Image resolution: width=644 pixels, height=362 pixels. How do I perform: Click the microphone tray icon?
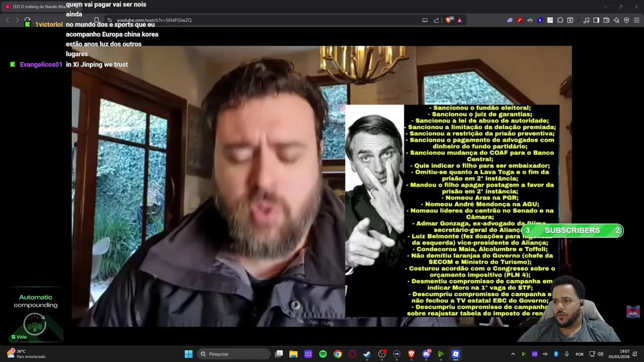567,354
